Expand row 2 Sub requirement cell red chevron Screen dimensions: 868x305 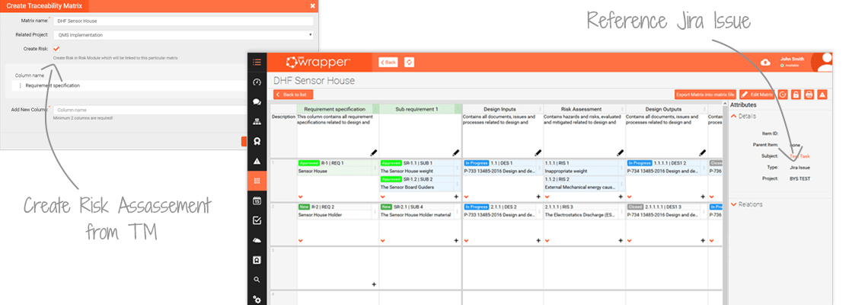[x=382, y=241]
